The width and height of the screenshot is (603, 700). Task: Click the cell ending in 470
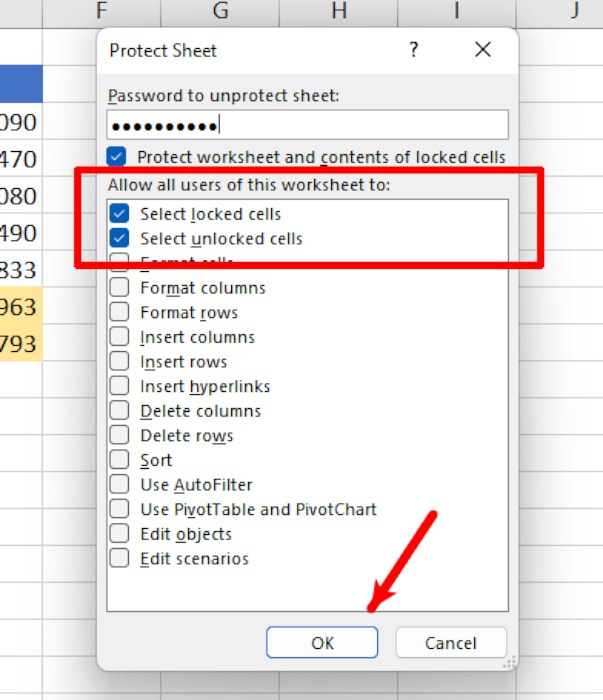21,158
